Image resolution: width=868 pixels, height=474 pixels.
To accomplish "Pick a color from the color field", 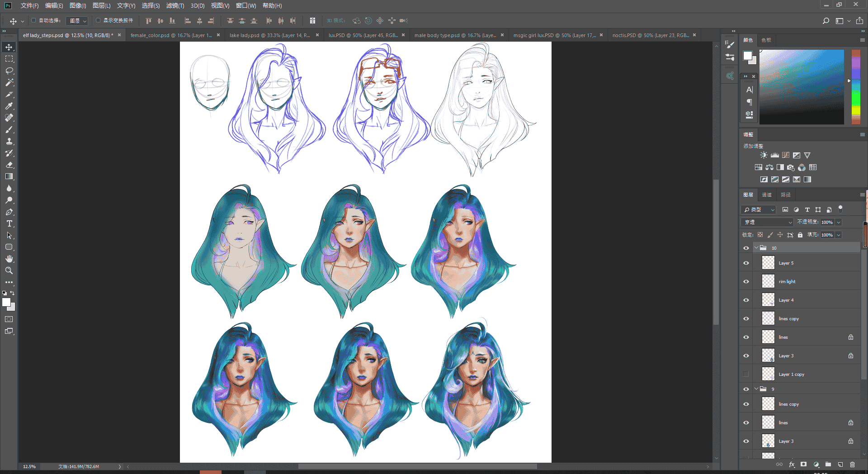I will coord(802,87).
